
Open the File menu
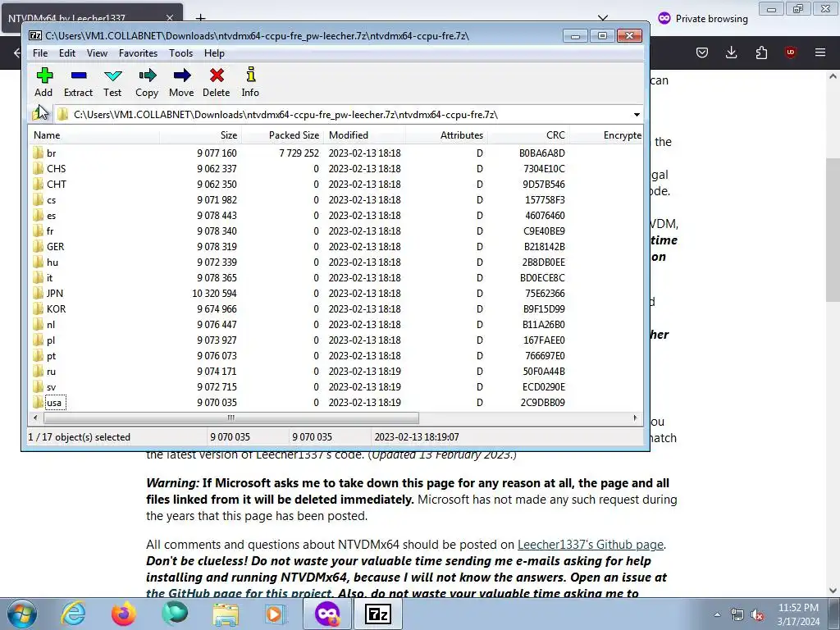(40, 53)
